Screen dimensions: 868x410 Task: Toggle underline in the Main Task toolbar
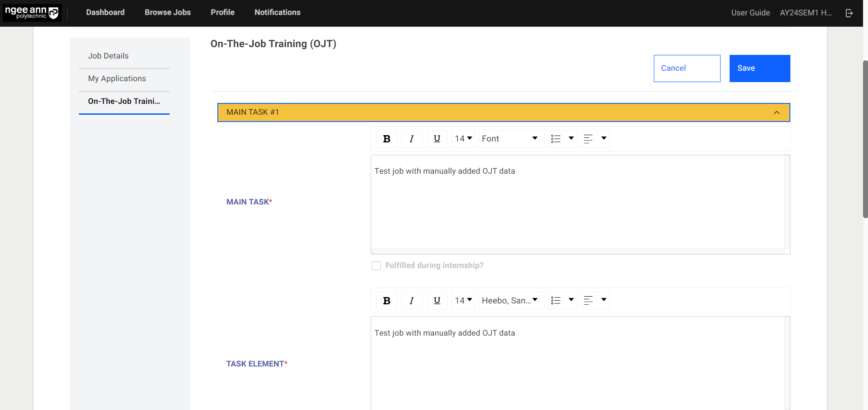[x=436, y=138]
